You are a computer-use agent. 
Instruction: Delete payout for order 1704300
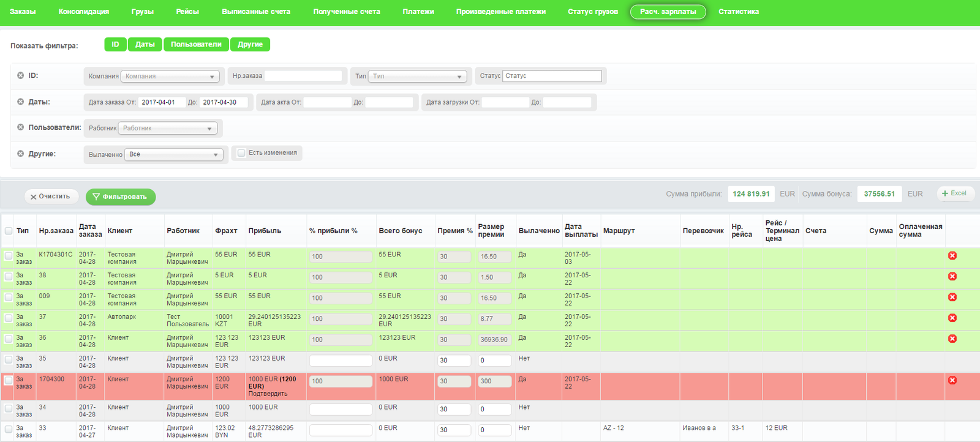point(952,381)
